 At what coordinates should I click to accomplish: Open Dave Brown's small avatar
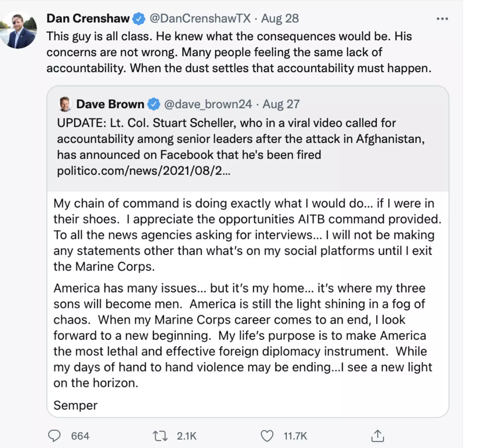coord(65,104)
